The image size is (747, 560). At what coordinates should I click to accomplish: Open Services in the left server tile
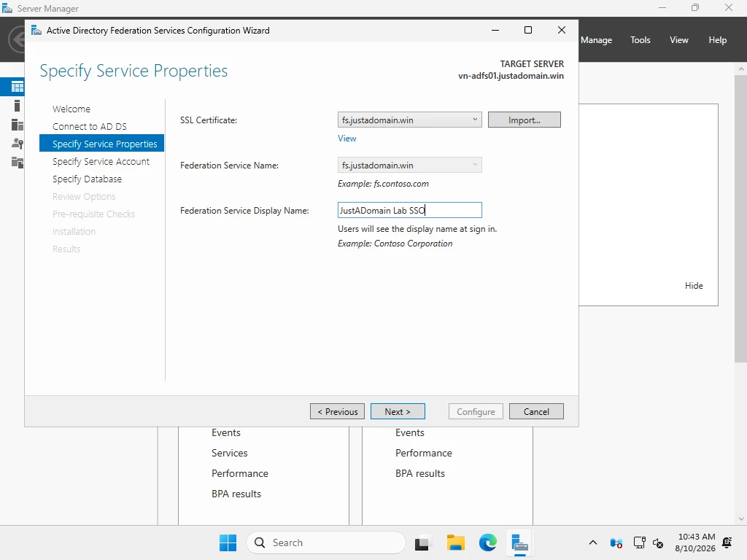[230, 454]
